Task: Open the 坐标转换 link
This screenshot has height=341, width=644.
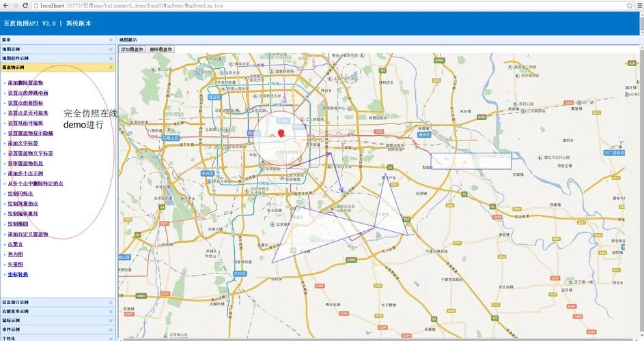Action: (18, 275)
